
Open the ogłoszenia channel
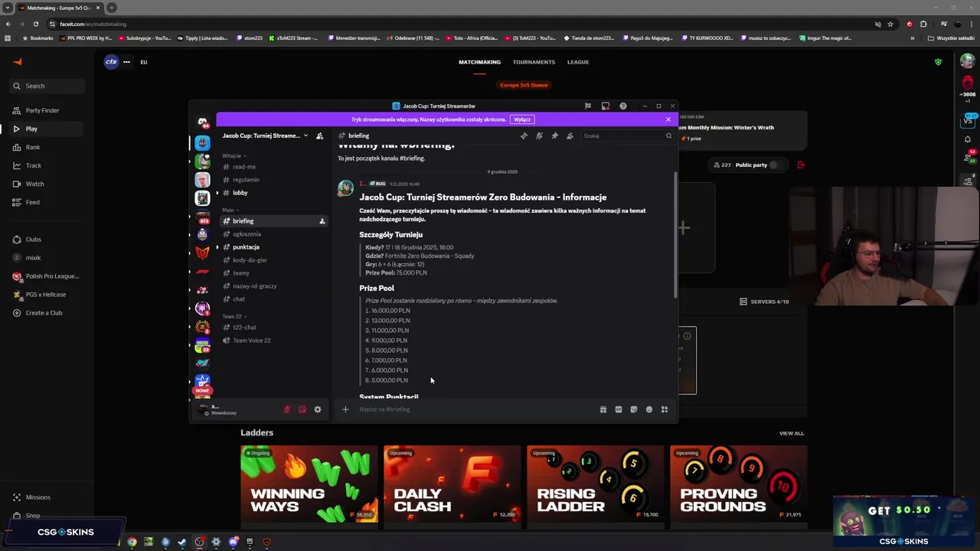pos(273,234)
